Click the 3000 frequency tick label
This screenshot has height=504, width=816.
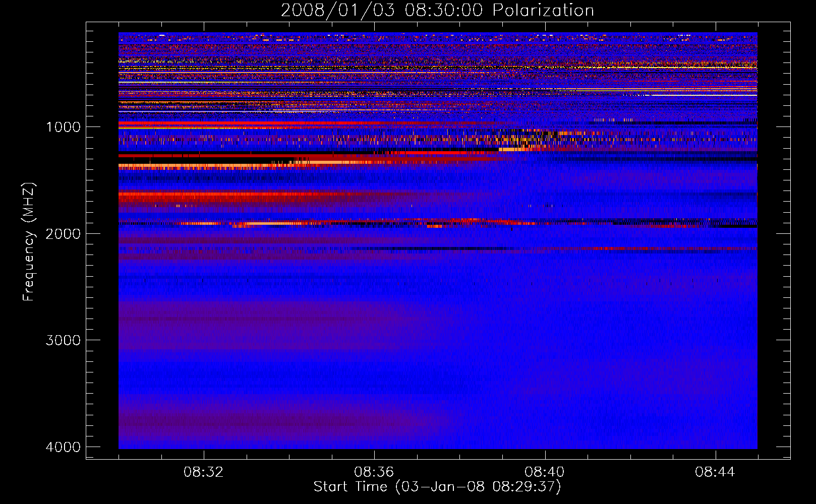(x=63, y=340)
